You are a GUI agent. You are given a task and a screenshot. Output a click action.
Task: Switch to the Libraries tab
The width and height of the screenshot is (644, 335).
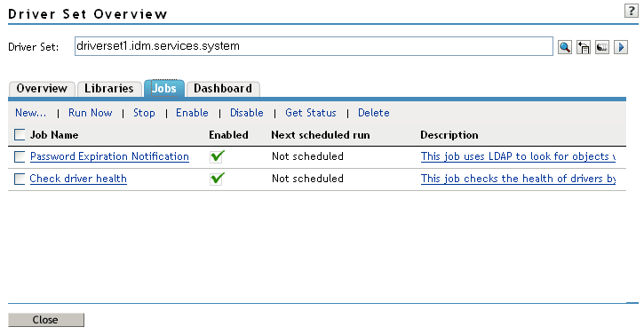[x=109, y=89]
